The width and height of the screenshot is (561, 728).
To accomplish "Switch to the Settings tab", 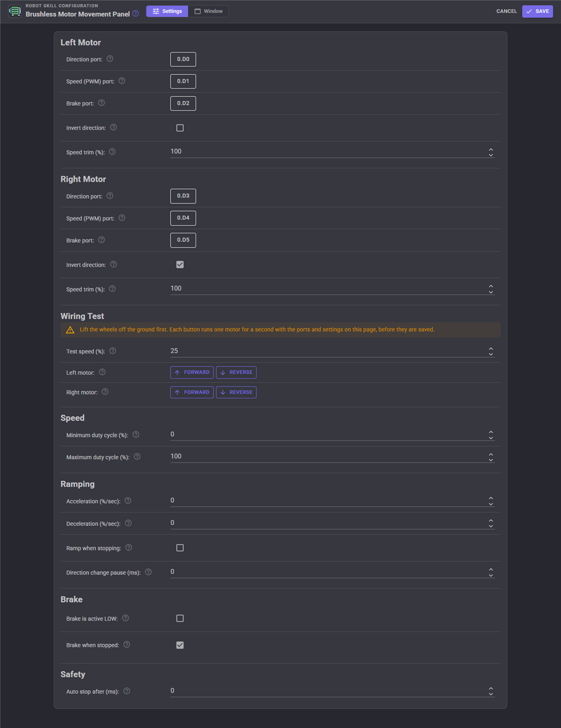I will pyautogui.click(x=167, y=11).
